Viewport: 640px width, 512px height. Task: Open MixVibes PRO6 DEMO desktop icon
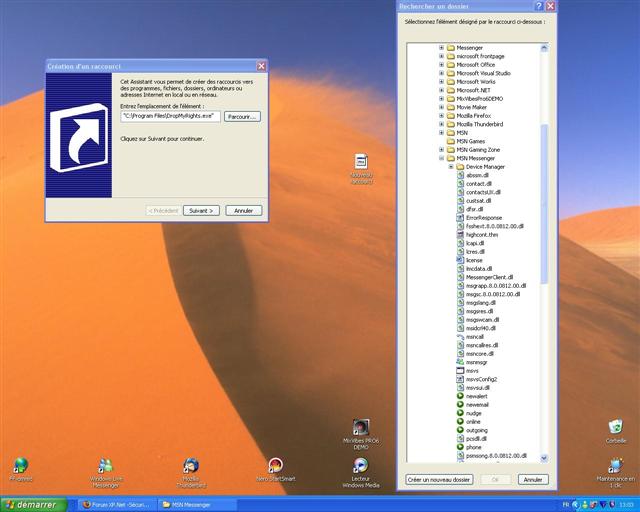point(361,429)
